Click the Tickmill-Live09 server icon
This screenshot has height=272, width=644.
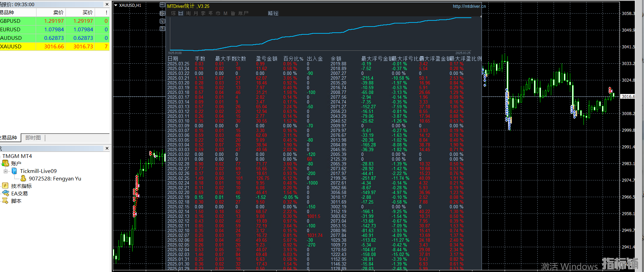pos(14,171)
